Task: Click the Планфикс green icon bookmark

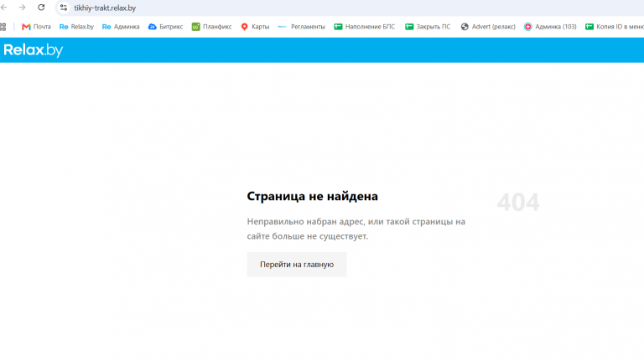Action: tap(196, 27)
